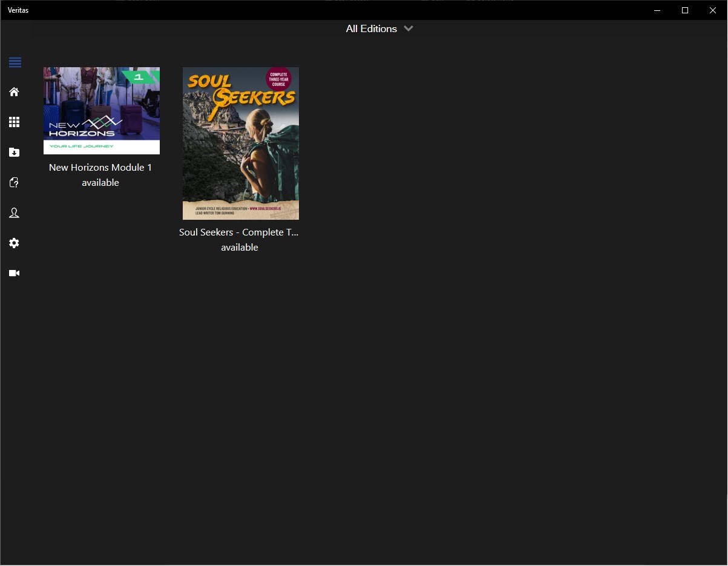Open the New Horizons book cover
Image resolution: width=728 pixels, height=566 pixels.
coord(102,111)
